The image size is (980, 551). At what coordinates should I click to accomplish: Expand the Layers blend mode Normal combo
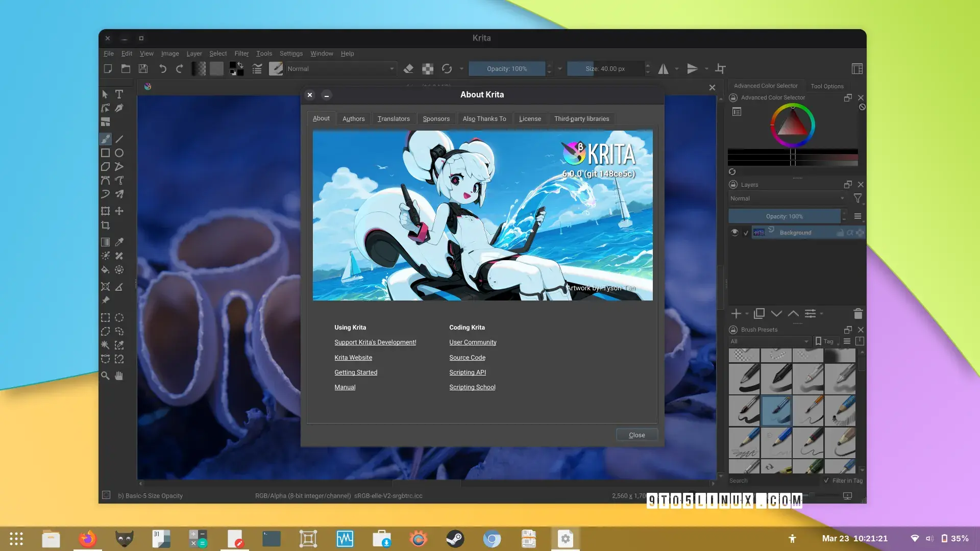point(787,198)
